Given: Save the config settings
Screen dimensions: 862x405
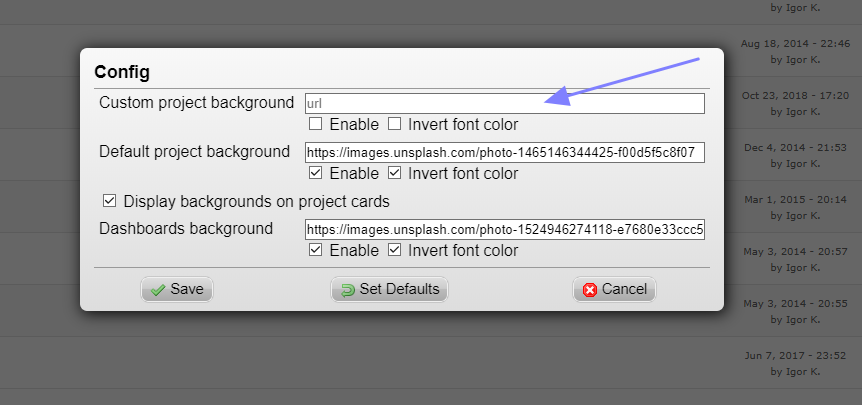Looking at the screenshot, I should tap(177, 290).
